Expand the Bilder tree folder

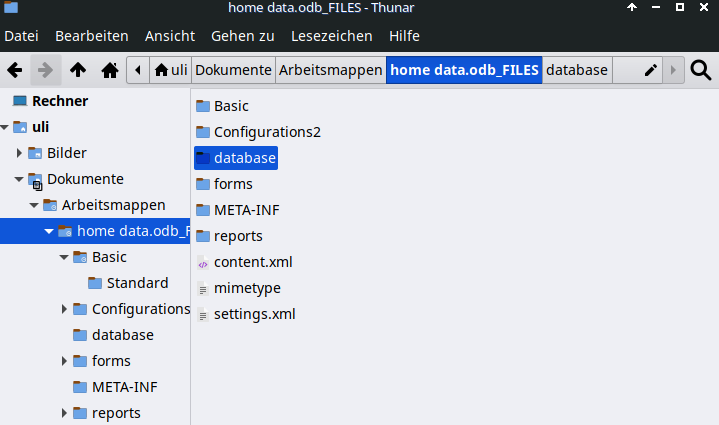click(x=20, y=153)
